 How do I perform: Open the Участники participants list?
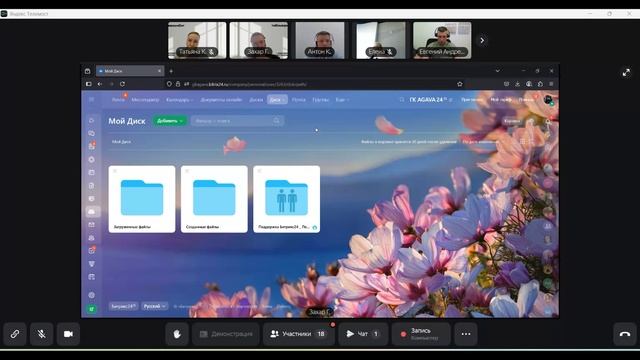coord(299,334)
